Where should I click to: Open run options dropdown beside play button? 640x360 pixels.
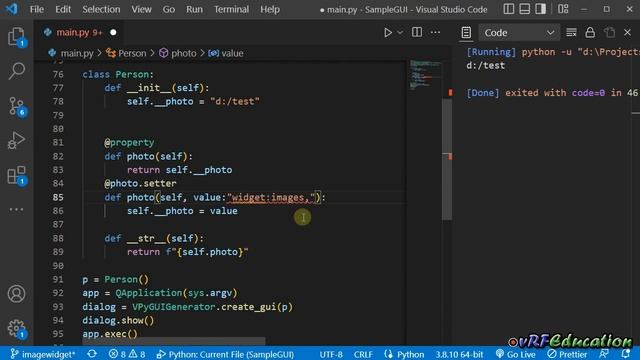(x=400, y=33)
